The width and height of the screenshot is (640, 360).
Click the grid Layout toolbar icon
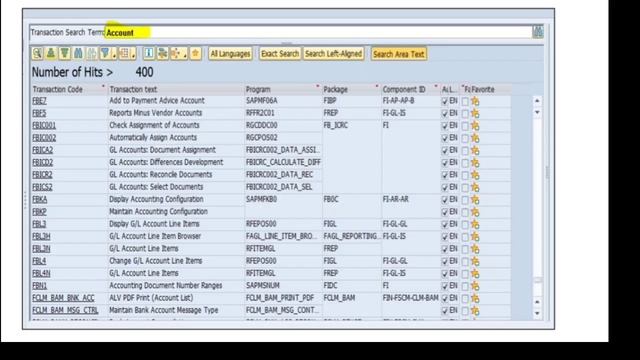(x=124, y=53)
